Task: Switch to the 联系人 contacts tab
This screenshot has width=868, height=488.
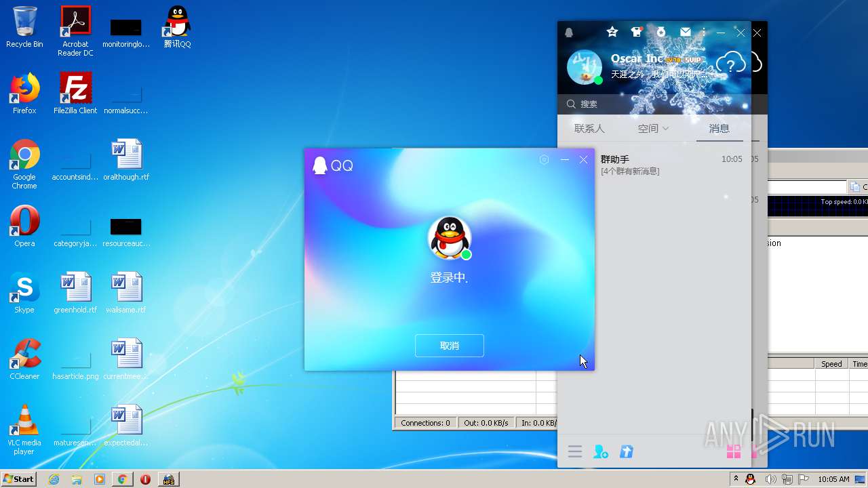Action: pos(589,128)
